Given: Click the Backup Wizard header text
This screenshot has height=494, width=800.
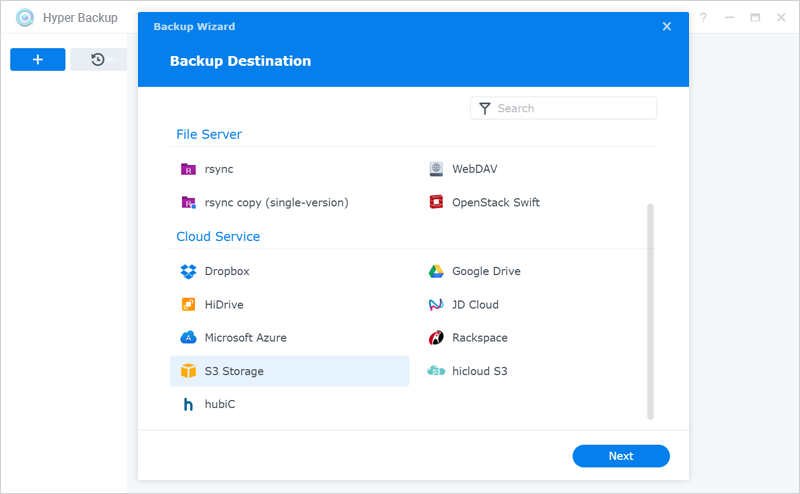Looking at the screenshot, I should 194,27.
